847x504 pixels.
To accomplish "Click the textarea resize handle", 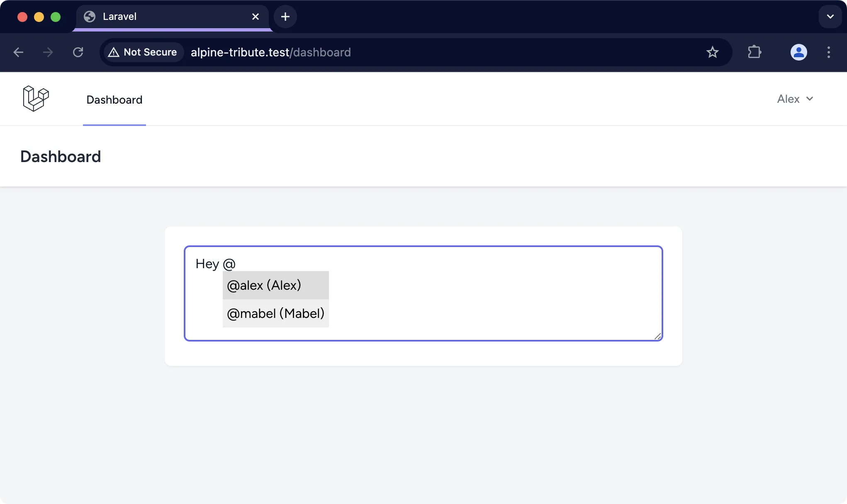I will click(x=657, y=336).
